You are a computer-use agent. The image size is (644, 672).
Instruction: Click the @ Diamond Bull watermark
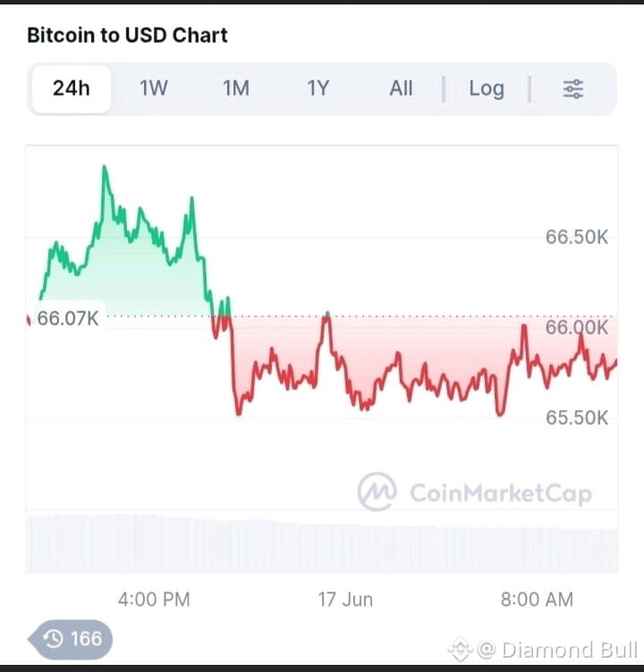(557, 650)
